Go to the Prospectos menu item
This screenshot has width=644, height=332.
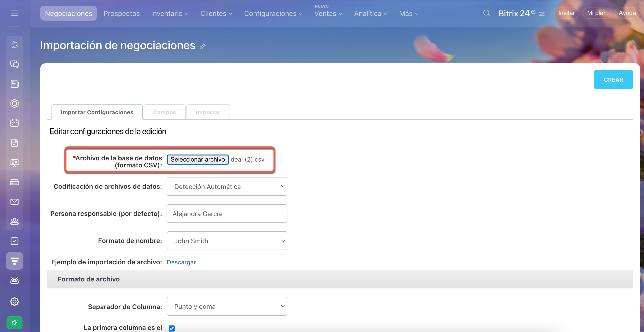[x=121, y=14]
